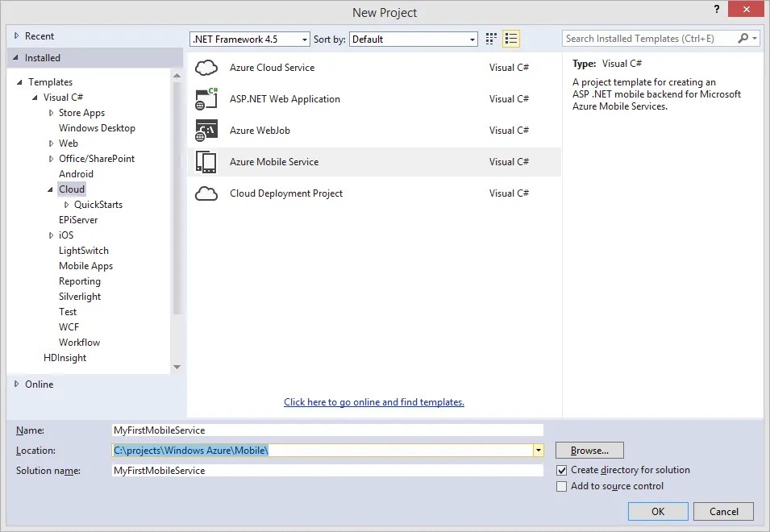Select Silverlight template category
This screenshot has width=770, height=532.
pos(80,297)
